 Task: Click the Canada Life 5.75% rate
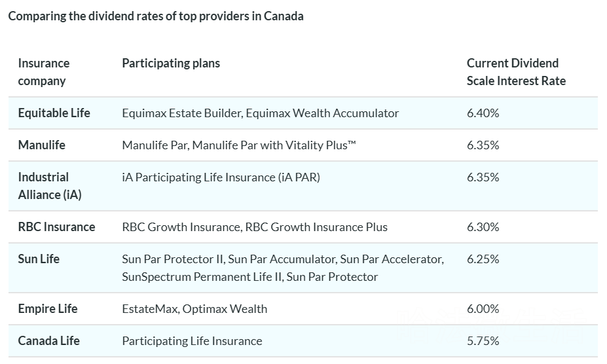(x=483, y=341)
